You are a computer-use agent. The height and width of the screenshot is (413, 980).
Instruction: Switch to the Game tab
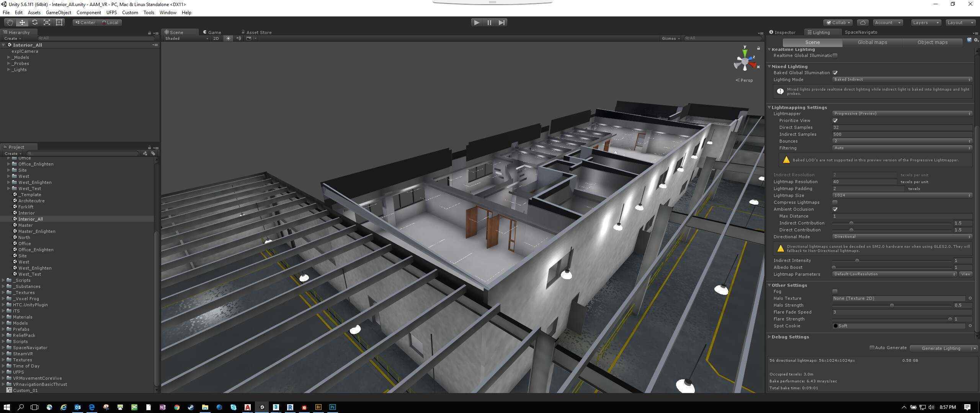213,32
